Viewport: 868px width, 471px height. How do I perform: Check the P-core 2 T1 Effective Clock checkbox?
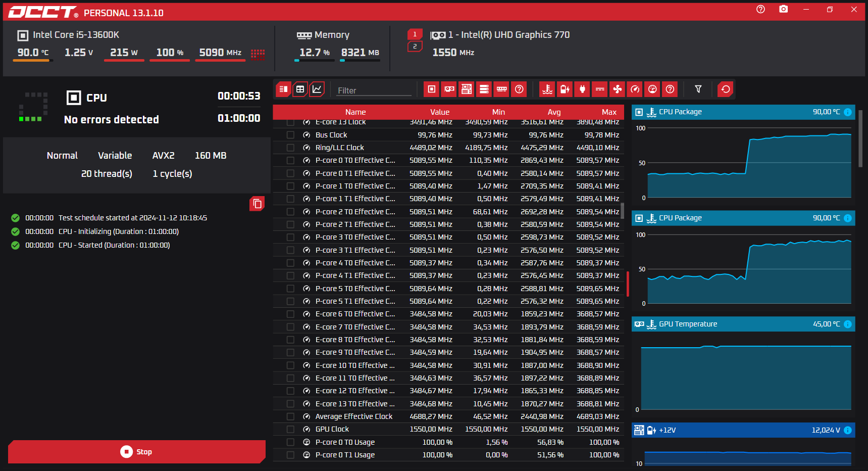click(290, 224)
